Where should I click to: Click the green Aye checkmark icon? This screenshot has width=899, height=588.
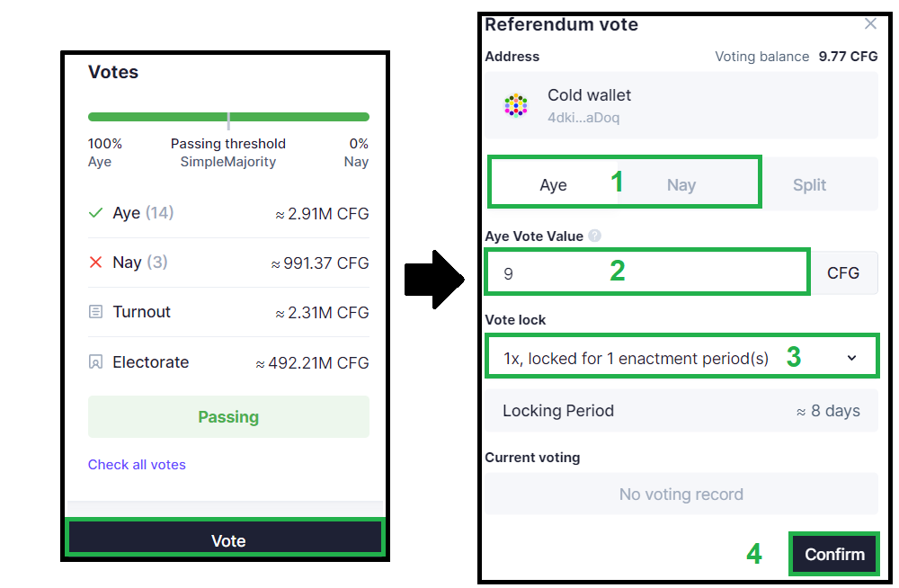(96, 213)
